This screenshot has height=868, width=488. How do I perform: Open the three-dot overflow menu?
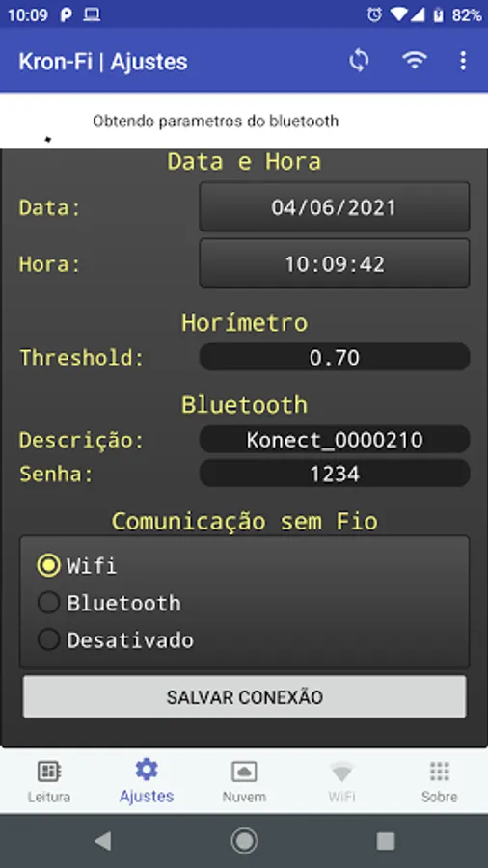click(x=463, y=61)
